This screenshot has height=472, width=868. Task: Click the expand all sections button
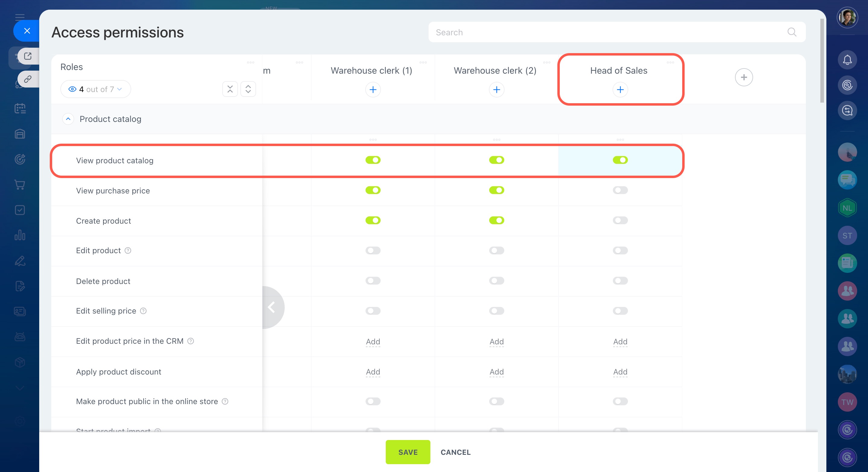(248, 89)
